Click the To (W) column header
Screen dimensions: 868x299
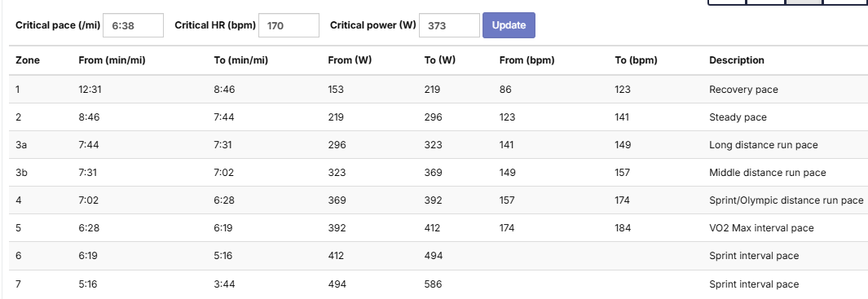[x=439, y=60]
